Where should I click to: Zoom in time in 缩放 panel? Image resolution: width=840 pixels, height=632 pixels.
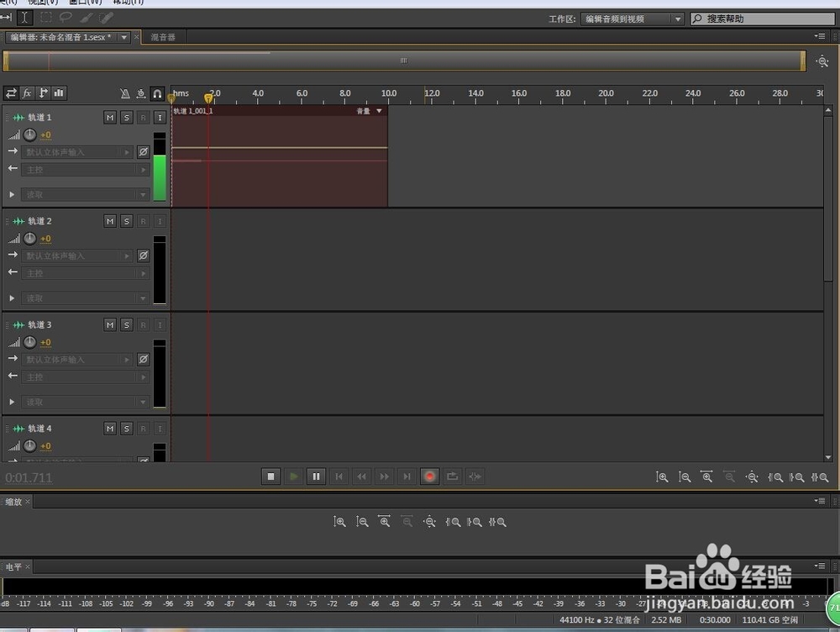point(385,522)
